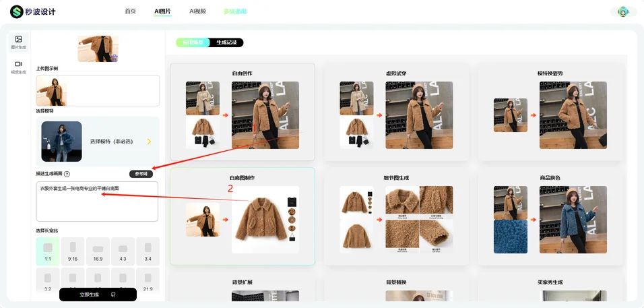
Task: Choose the 1:1 aspect ratio
Action: pyautogui.click(x=48, y=251)
